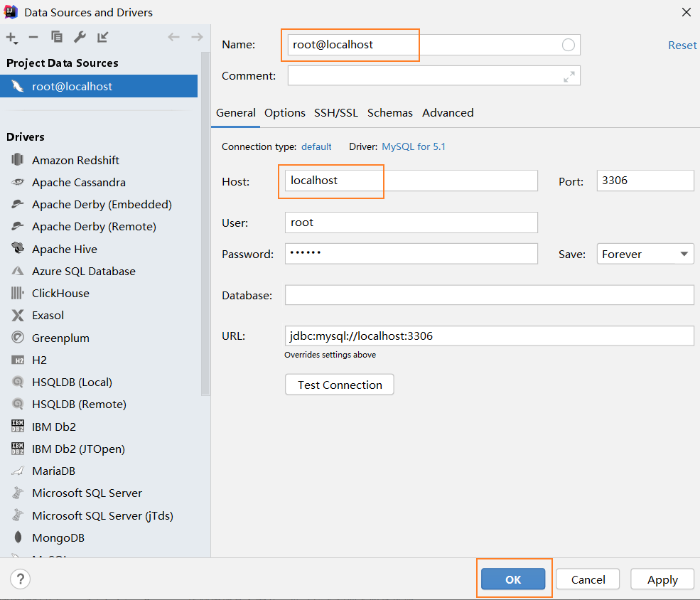The width and height of the screenshot is (700, 600).
Task: Change connection type 'default' link
Action: 316,147
